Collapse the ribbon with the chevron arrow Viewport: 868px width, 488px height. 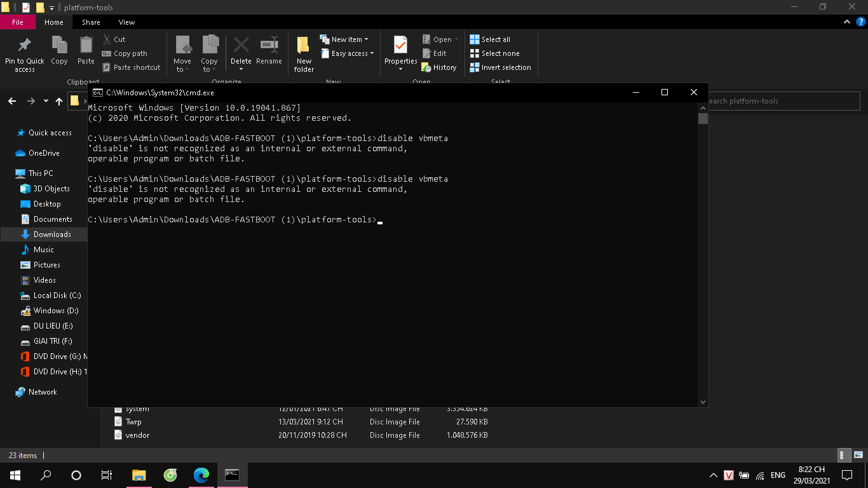[847, 22]
